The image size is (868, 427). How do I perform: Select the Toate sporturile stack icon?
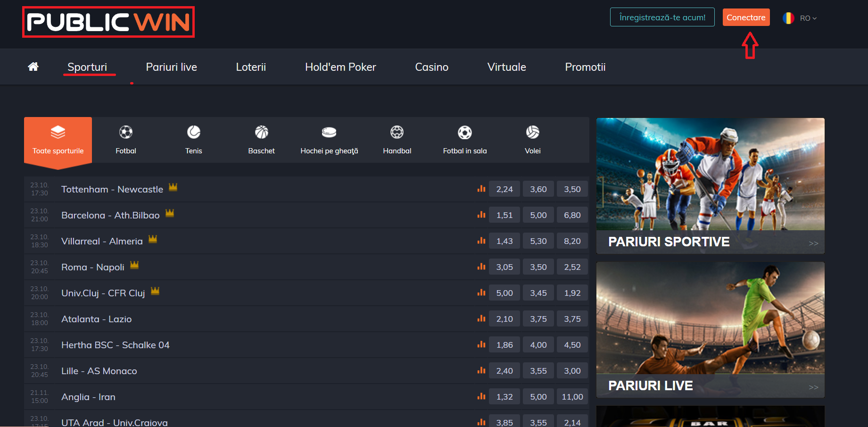pos(58,132)
